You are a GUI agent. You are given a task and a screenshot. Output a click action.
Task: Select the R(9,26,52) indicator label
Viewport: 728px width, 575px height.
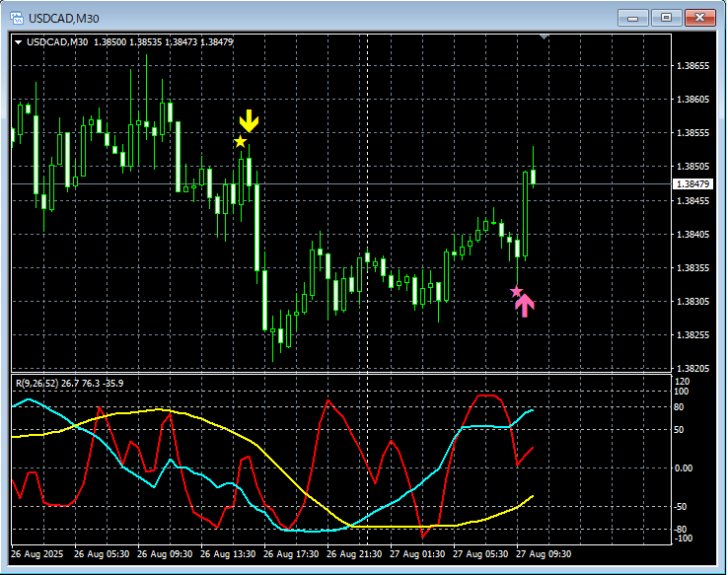70,384
